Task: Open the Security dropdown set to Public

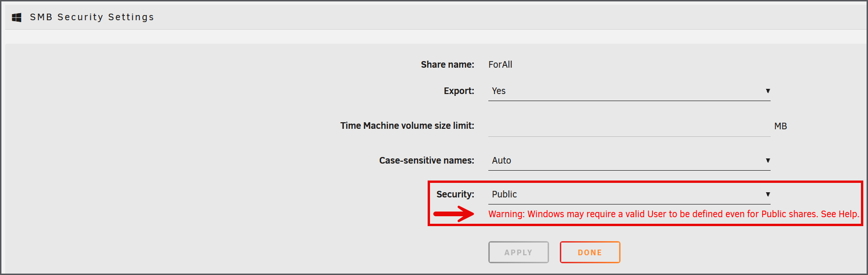Action: click(x=629, y=195)
